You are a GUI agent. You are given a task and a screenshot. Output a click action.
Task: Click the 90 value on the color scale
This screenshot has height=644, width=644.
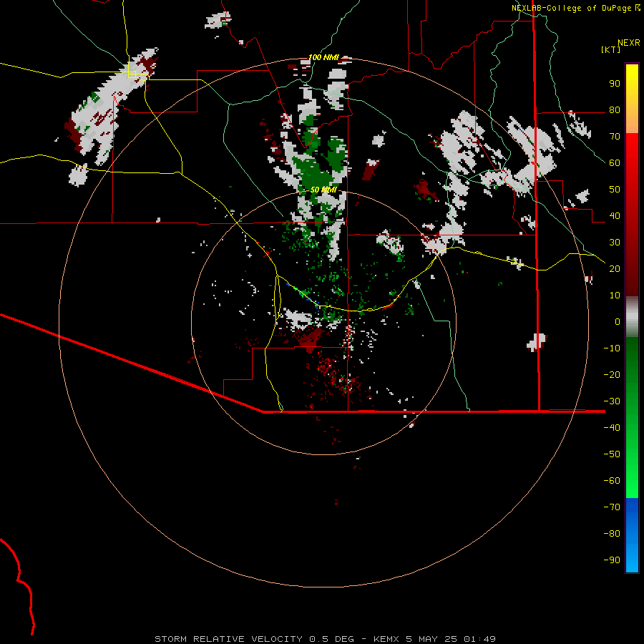615,84
